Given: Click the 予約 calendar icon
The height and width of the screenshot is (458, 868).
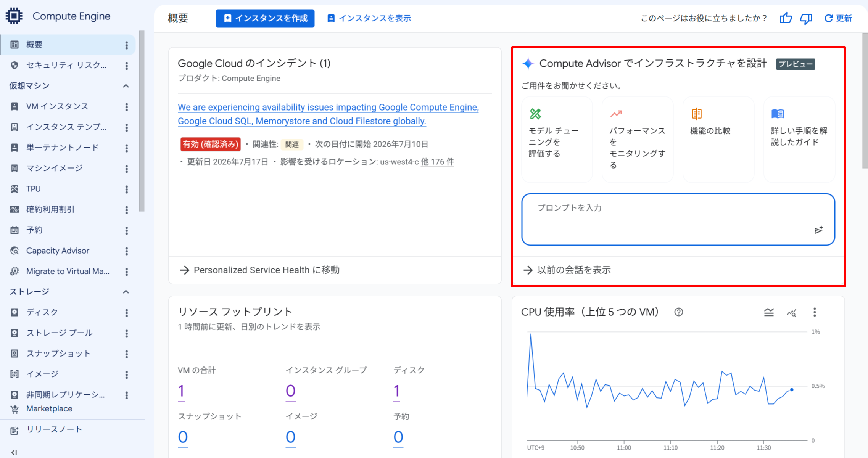Looking at the screenshot, I should [14, 230].
